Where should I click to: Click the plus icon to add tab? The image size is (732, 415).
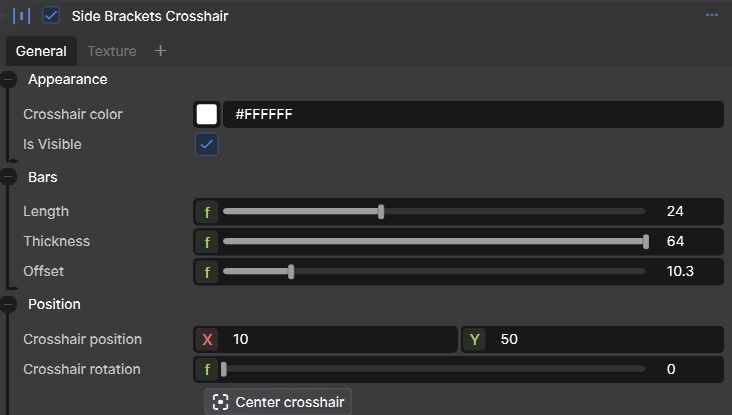[x=160, y=50]
